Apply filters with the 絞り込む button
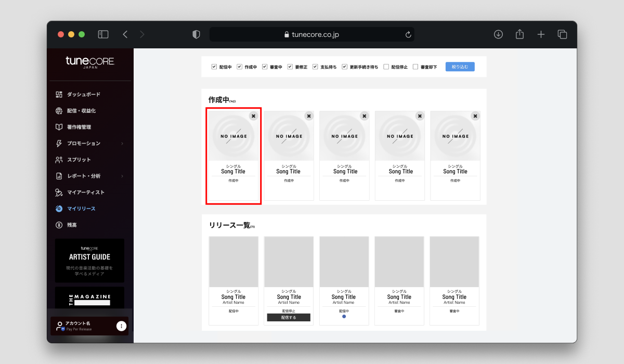The width and height of the screenshot is (624, 364). click(x=460, y=67)
